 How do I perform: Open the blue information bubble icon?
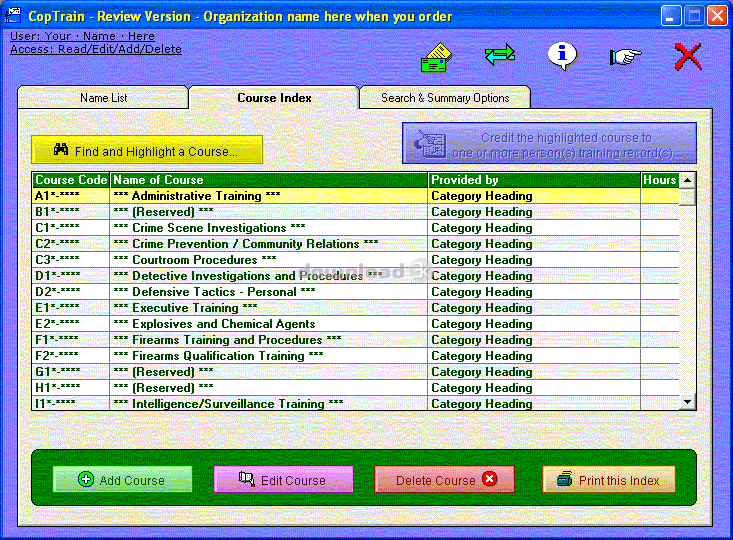click(x=563, y=55)
